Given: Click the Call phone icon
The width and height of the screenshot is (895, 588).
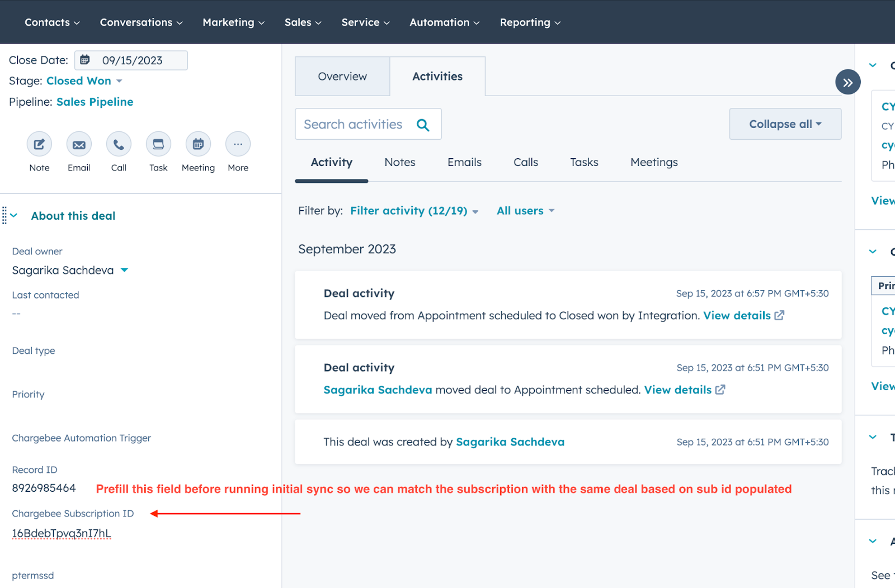Looking at the screenshot, I should pos(119,144).
